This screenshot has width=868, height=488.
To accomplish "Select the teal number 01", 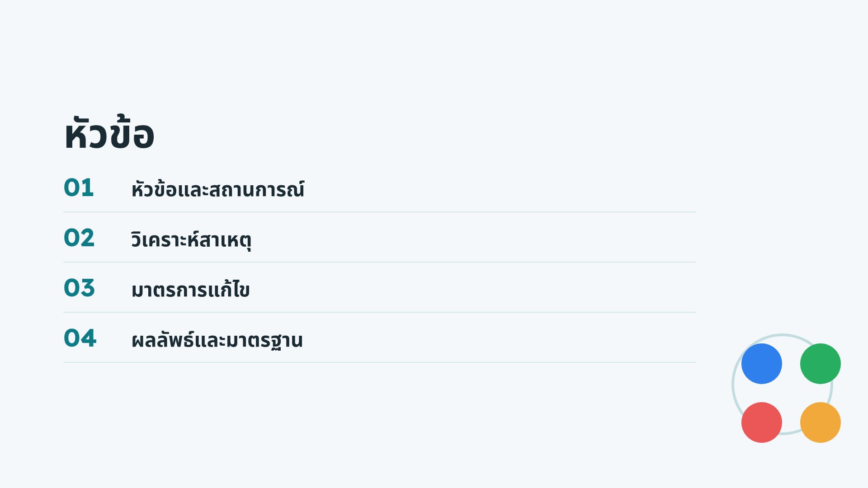I will pos(79,188).
